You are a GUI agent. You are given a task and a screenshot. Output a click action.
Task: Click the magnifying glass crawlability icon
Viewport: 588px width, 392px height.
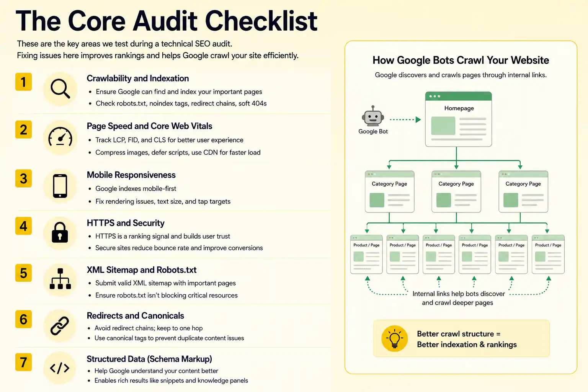60,89
